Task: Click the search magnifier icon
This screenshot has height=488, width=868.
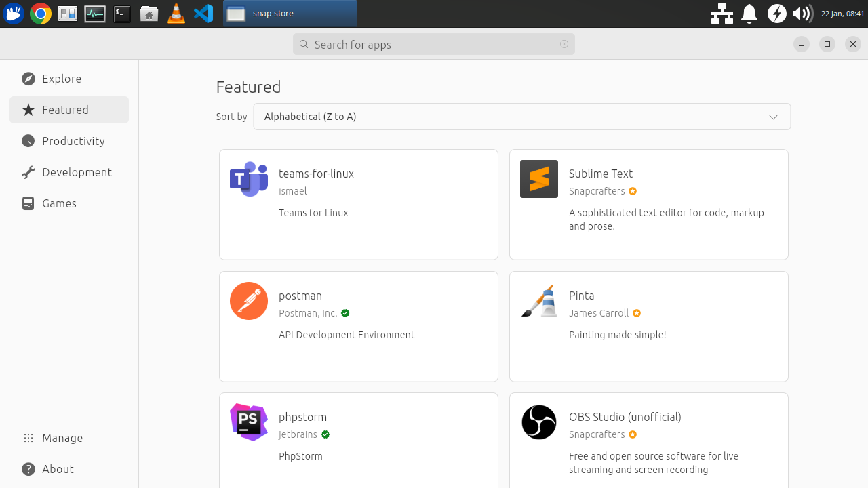Action: pos(304,44)
